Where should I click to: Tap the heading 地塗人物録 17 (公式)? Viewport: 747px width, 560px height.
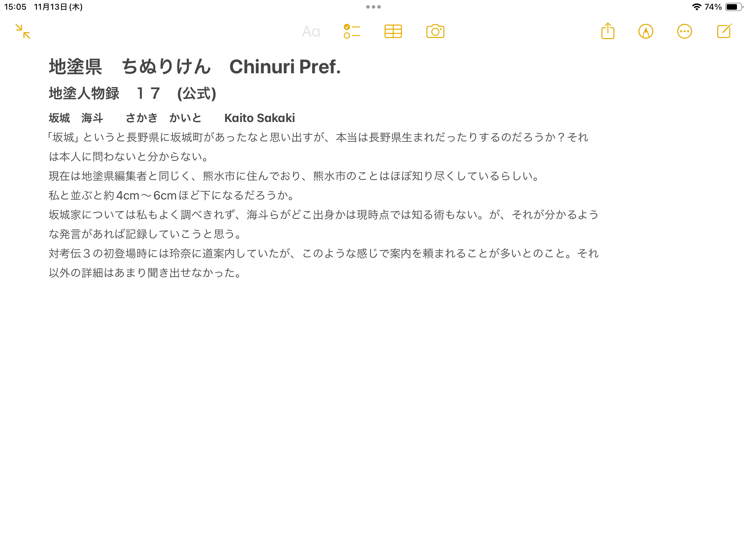coord(132,94)
